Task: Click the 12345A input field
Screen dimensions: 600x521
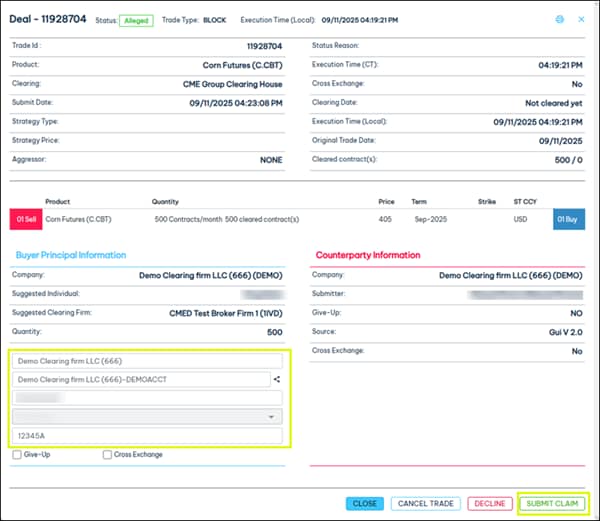Action: 147,437
